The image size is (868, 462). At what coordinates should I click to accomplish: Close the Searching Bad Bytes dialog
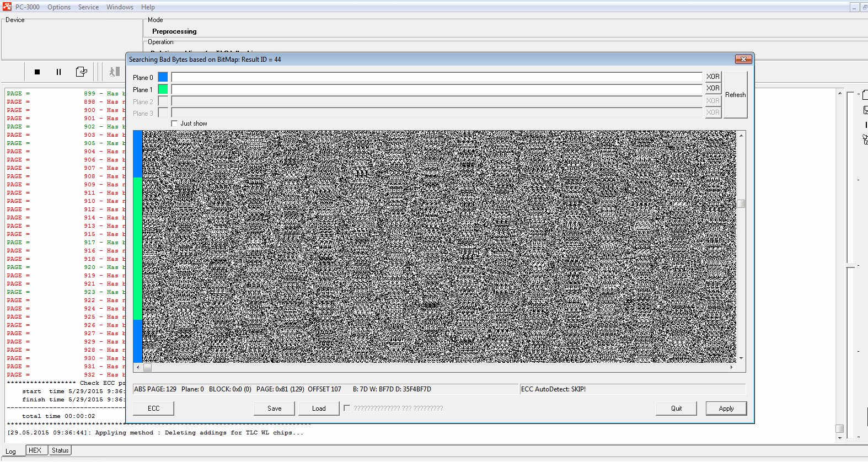(743, 59)
